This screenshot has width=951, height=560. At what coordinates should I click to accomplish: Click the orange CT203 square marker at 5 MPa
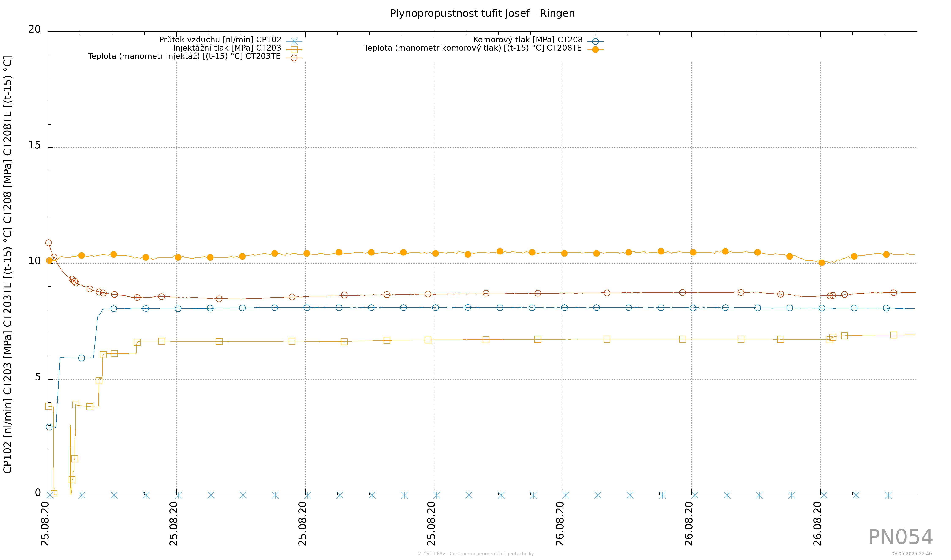coord(99,381)
